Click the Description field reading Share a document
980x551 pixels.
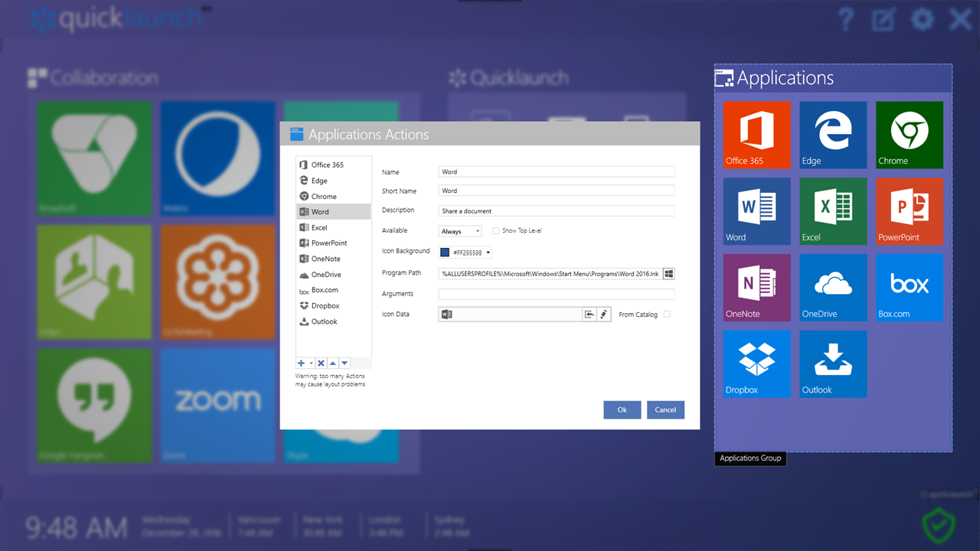[x=557, y=210]
